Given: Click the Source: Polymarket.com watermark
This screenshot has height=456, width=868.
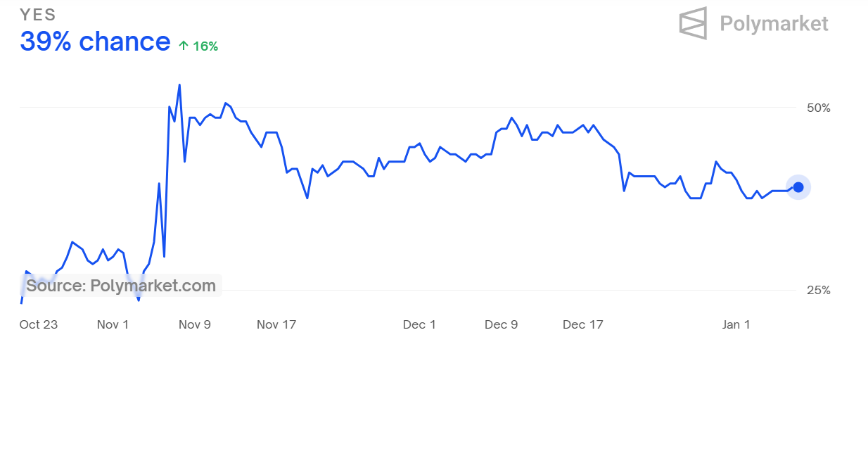Looking at the screenshot, I should click(121, 286).
